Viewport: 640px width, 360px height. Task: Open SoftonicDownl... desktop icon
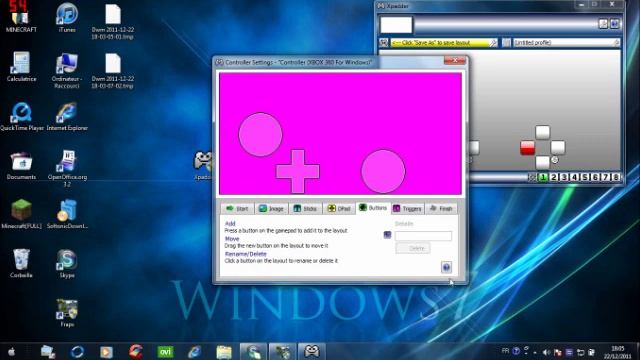point(67,214)
